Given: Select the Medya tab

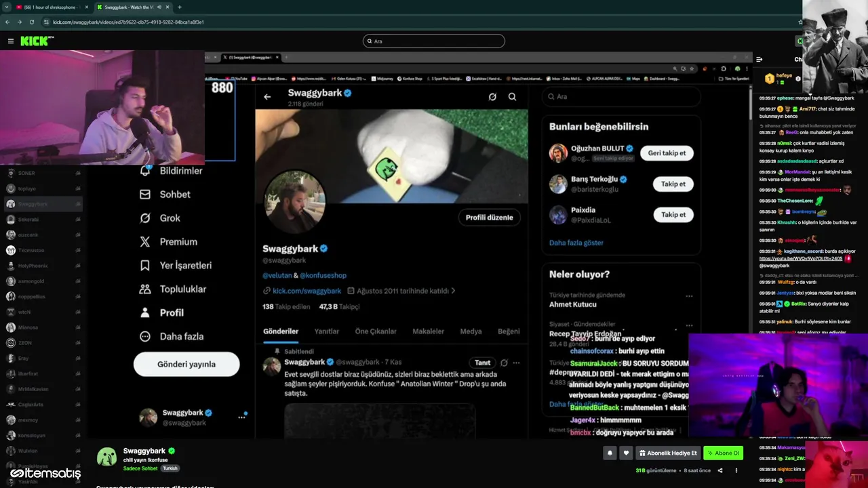Looking at the screenshot, I should coord(471,331).
